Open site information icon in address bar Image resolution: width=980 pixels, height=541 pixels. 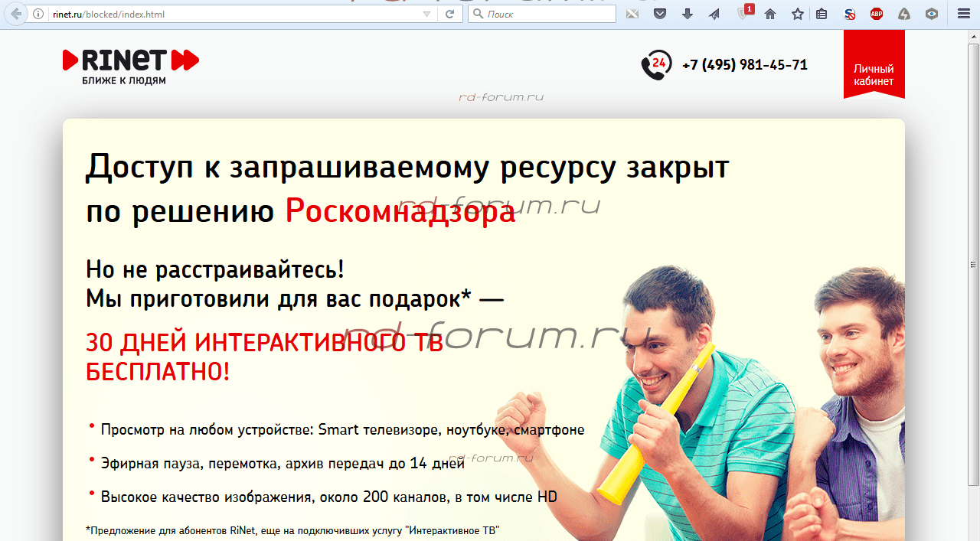(x=38, y=14)
